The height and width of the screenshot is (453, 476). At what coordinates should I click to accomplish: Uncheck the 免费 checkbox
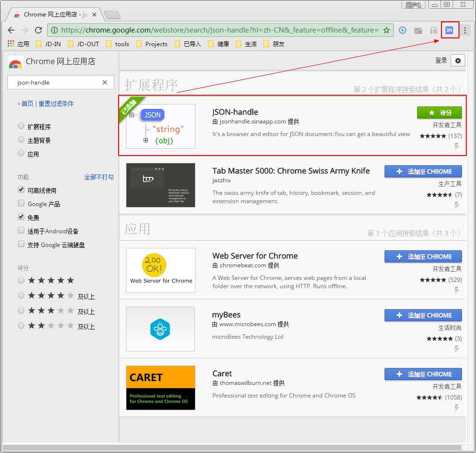[21, 217]
